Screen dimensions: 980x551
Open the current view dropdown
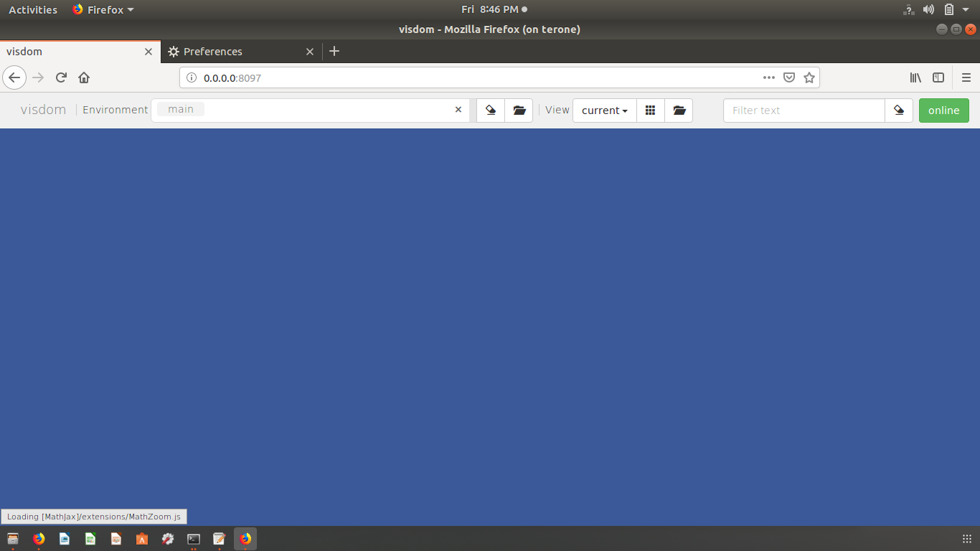tap(605, 110)
